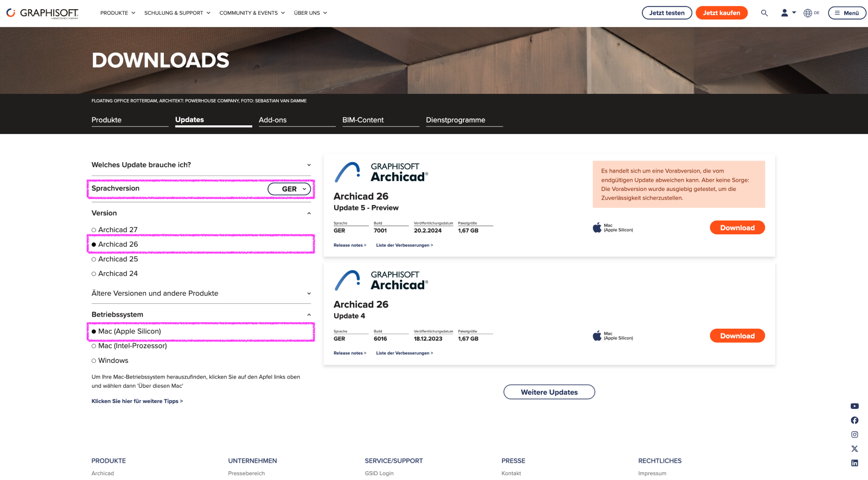Image resolution: width=868 pixels, height=480 pixels.
Task: Open COMMUNITY & EVENTS nav menu
Action: tap(252, 13)
